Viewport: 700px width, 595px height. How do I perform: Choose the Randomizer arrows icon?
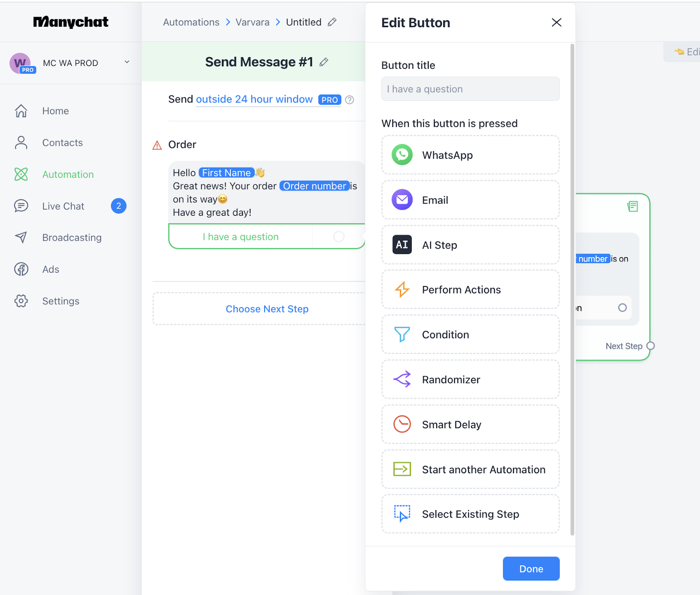(402, 380)
